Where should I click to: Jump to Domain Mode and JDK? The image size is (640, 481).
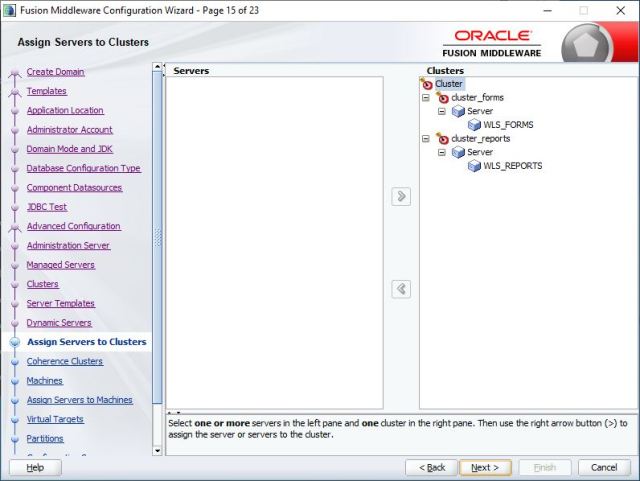click(x=69, y=149)
